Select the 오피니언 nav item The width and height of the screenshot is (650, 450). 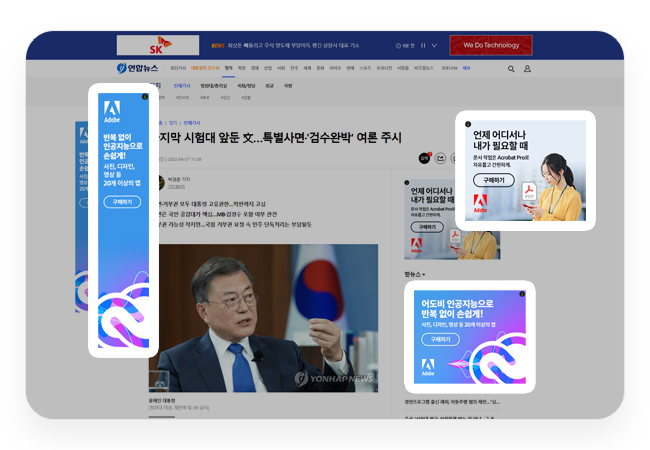[384, 68]
